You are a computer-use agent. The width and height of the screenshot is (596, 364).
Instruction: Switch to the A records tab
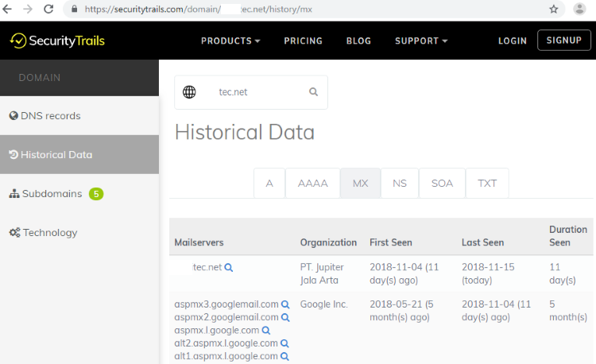269,183
